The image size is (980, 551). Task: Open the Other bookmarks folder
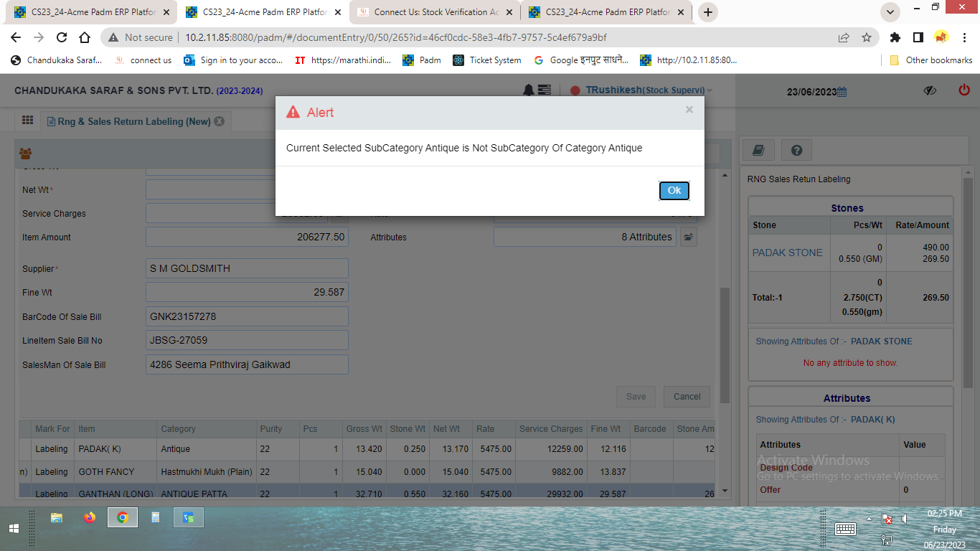point(930,60)
